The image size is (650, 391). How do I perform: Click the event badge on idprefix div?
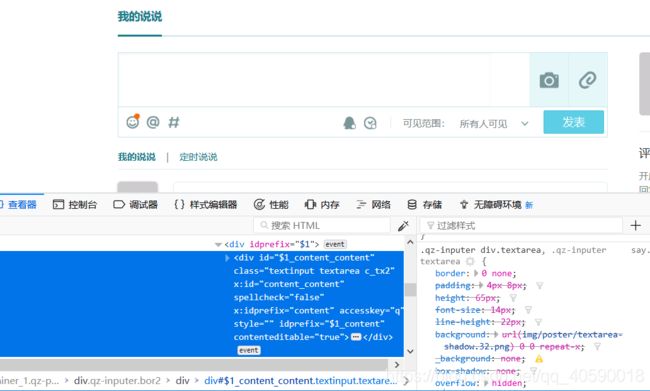coord(335,244)
